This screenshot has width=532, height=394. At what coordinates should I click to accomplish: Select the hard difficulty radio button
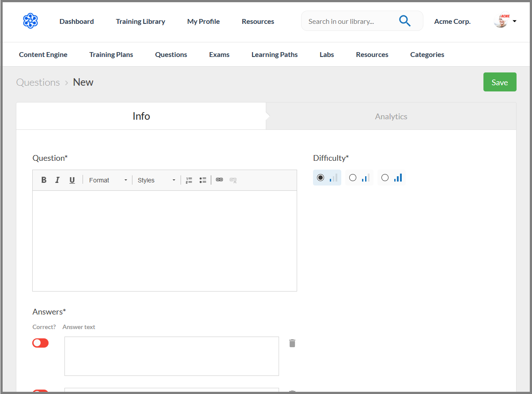[x=385, y=178]
